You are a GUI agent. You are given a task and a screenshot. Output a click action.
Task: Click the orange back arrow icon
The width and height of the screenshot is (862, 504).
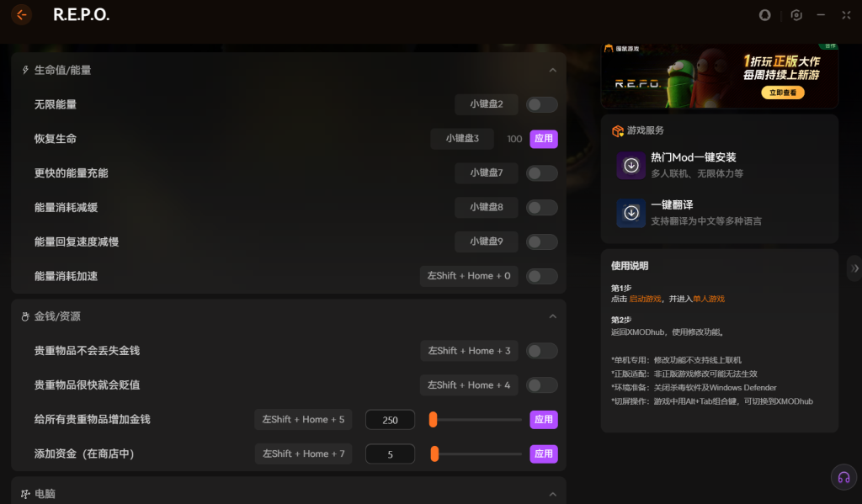22,14
